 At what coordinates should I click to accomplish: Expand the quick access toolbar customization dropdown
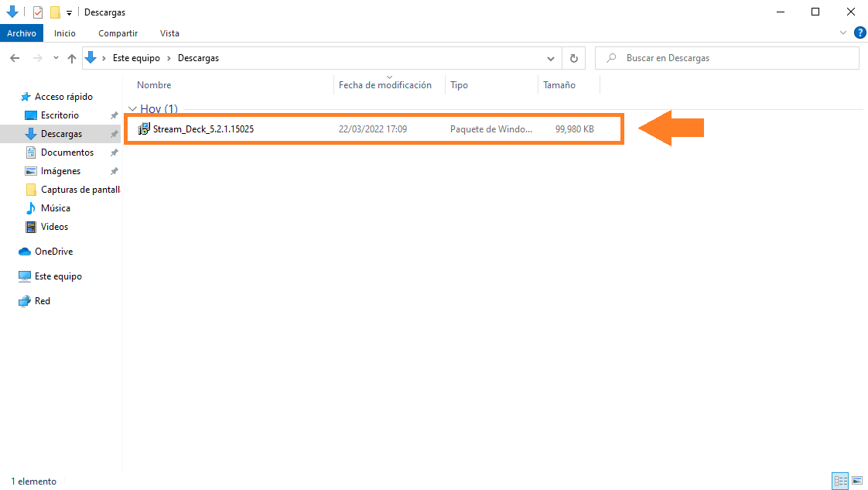tap(69, 12)
